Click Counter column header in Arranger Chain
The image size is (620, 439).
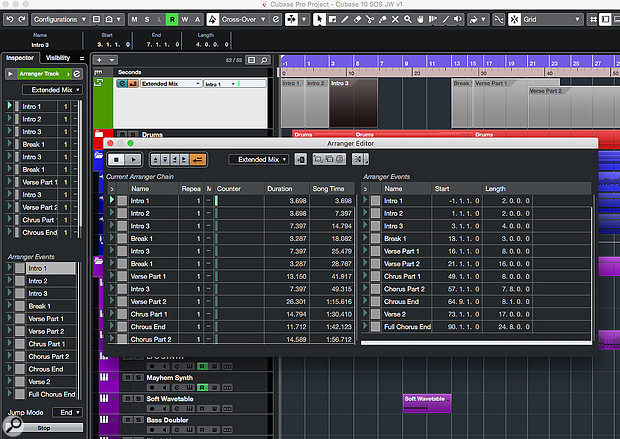click(239, 189)
